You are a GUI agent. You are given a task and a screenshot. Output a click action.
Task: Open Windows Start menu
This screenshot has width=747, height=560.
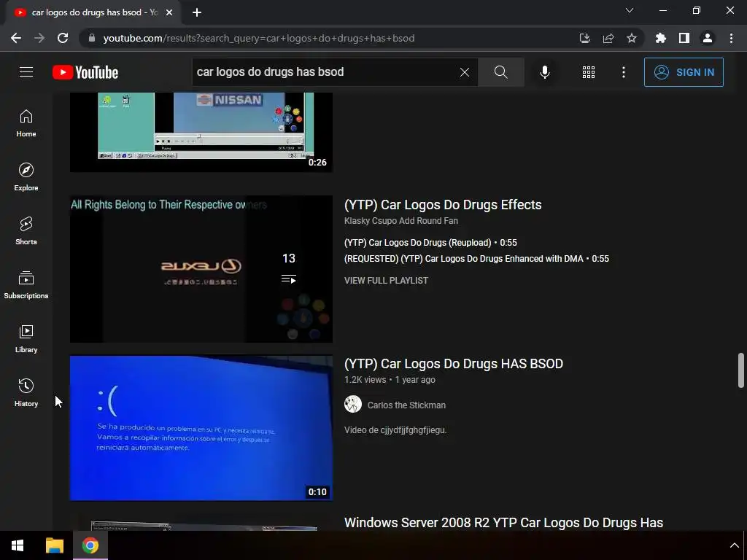point(18,545)
